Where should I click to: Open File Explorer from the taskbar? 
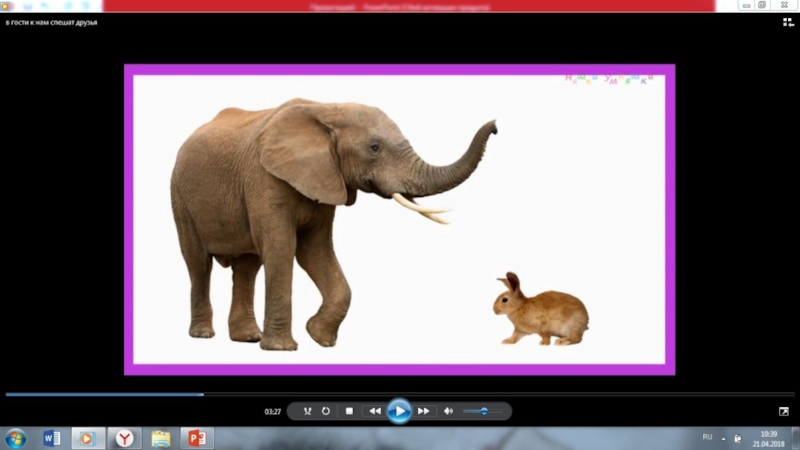coord(160,438)
